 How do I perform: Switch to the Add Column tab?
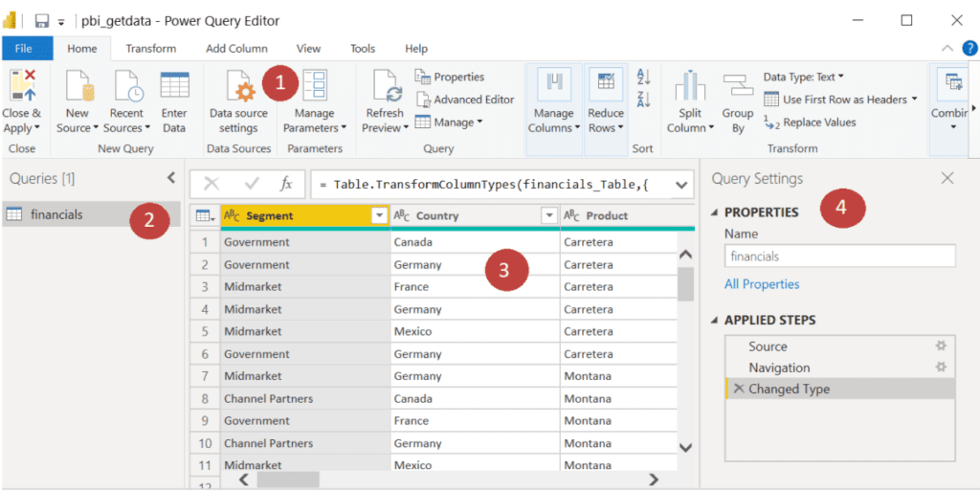pyautogui.click(x=237, y=48)
